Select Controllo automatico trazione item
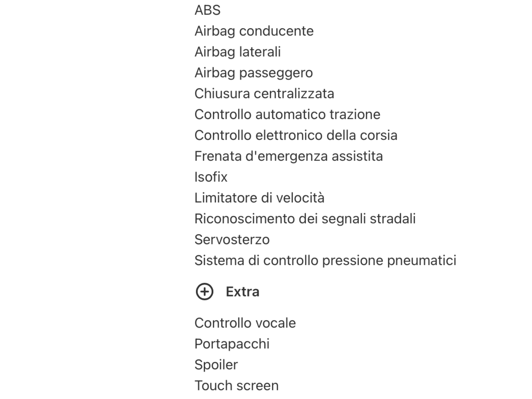532x399 pixels. (x=288, y=115)
